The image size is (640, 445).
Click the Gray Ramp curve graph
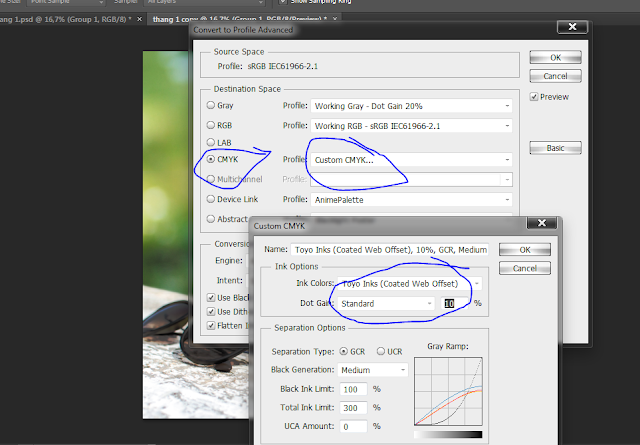click(x=448, y=392)
